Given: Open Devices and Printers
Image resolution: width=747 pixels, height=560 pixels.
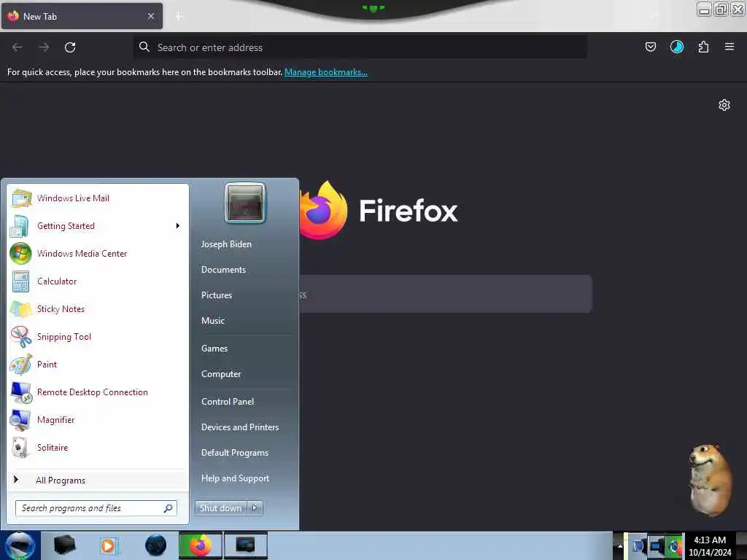Looking at the screenshot, I should click(x=239, y=427).
